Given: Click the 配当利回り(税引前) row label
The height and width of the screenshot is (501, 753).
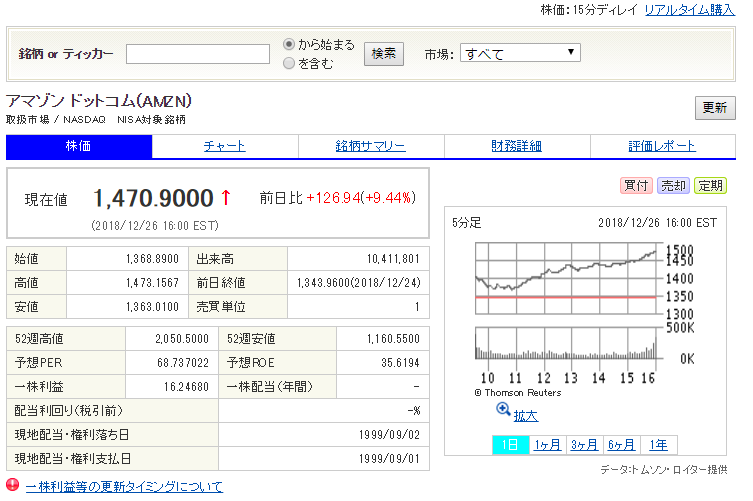Looking at the screenshot, I should point(69,411).
